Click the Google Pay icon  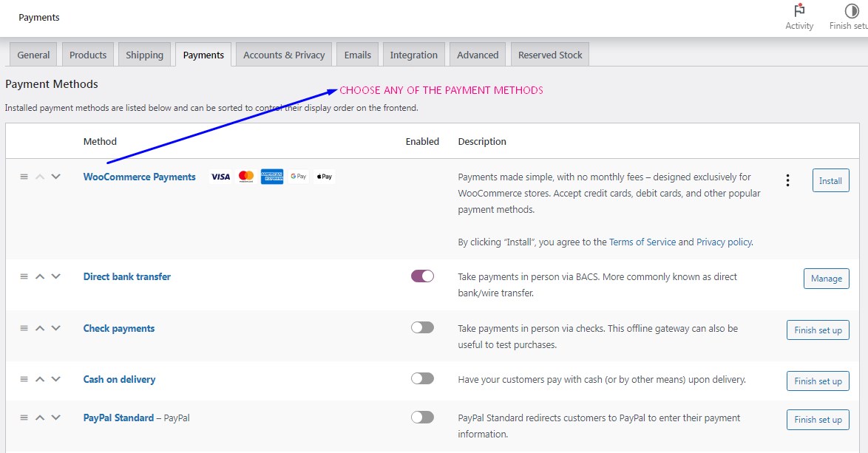click(x=297, y=177)
